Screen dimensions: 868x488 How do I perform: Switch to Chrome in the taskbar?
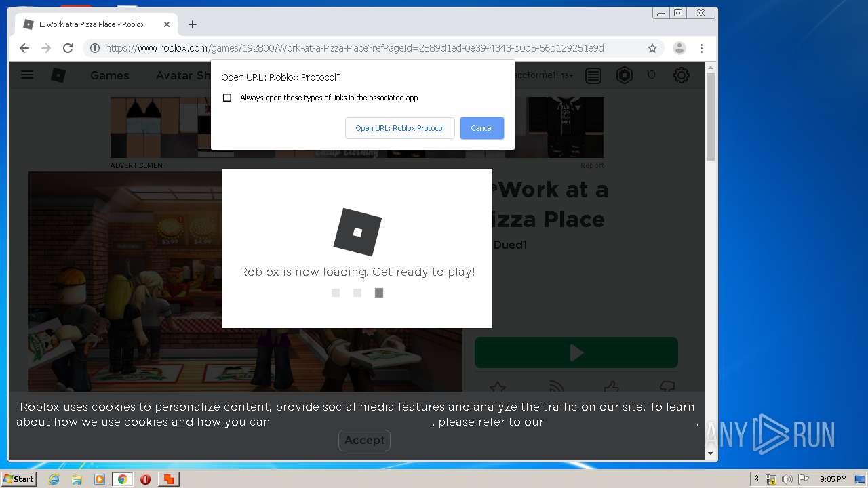123,479
